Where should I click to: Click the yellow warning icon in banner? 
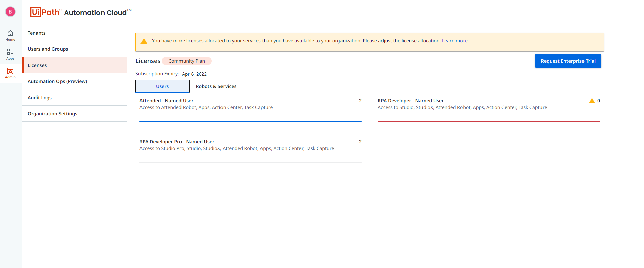pyautogui.click(x=144, y=41)
